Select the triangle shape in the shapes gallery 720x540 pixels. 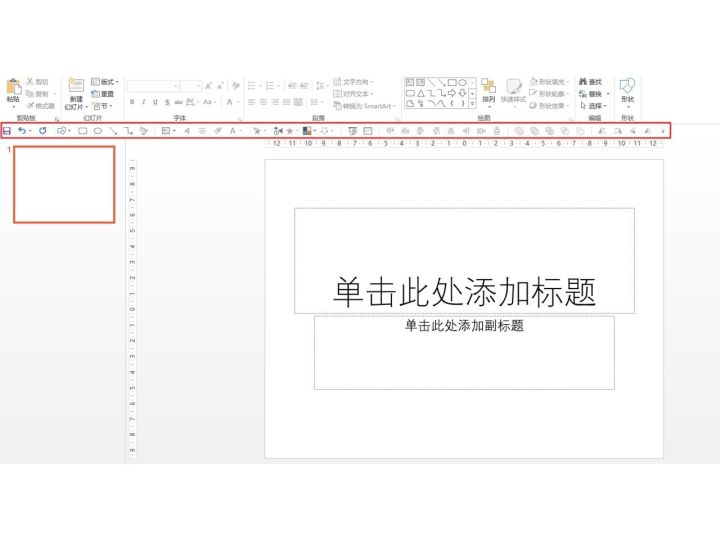421,93
